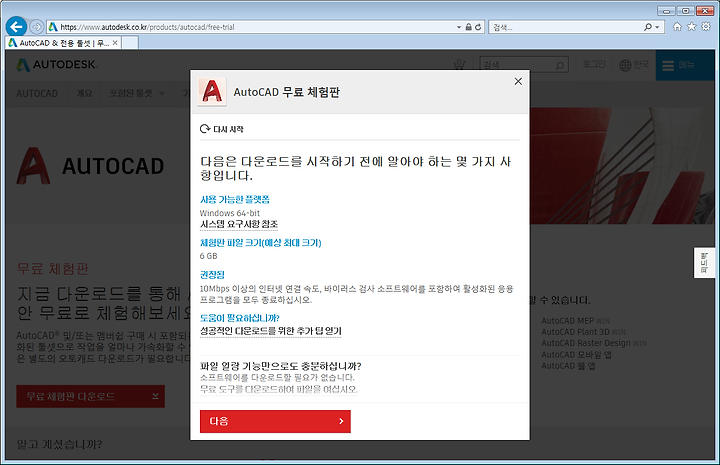Click the AUTOCAD item in product nav bar

pos(37,94)
